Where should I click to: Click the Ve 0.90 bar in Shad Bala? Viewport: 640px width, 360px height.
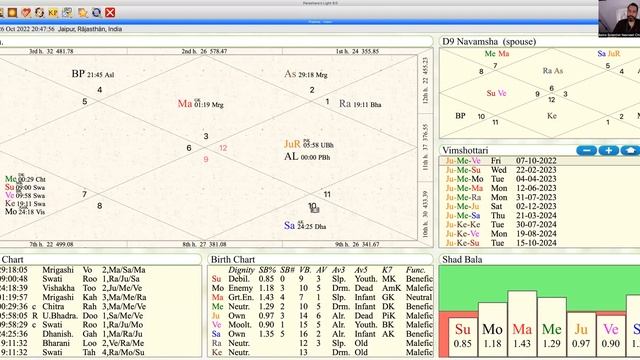point(611,336)
